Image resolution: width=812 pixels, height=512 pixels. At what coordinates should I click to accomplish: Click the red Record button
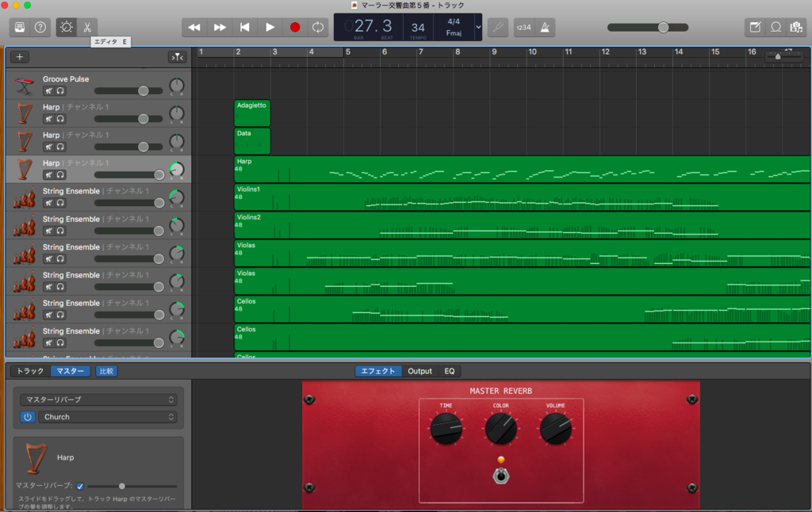point(295,27)
